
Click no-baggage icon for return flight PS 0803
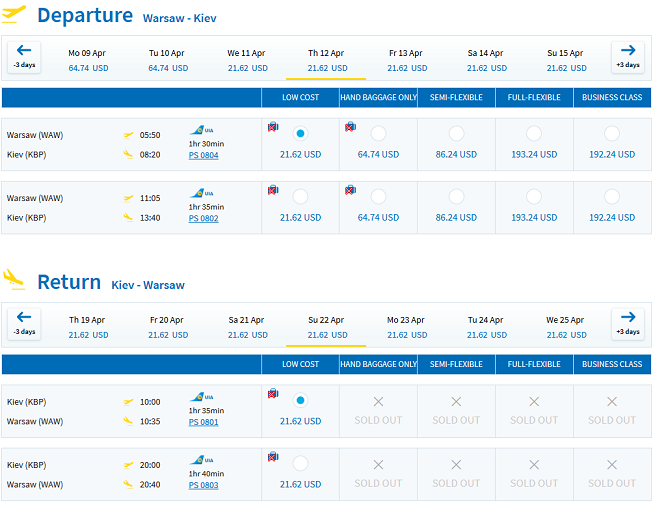(x=273, y=457)
